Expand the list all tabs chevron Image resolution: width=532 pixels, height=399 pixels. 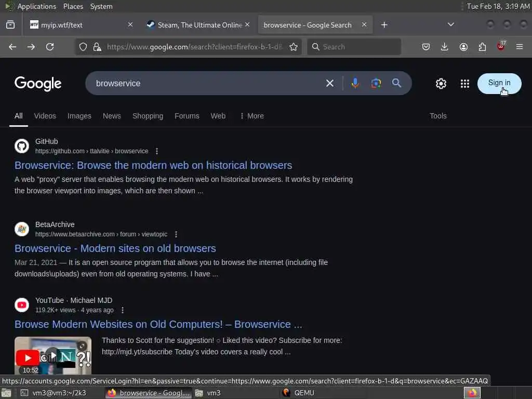[x=450, y=24]
